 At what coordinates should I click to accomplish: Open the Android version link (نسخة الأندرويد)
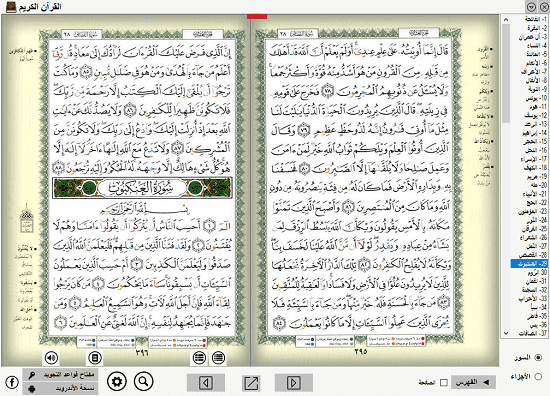[60, 388]
